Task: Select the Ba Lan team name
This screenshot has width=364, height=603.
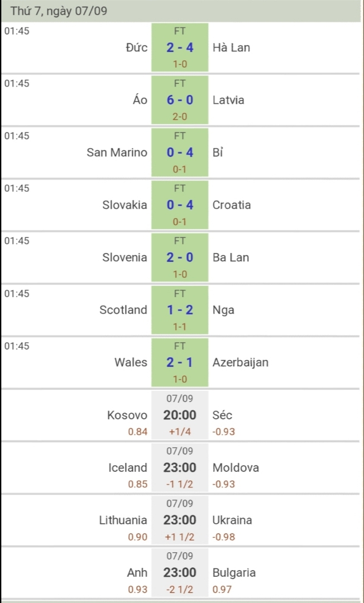Action: 231,257
